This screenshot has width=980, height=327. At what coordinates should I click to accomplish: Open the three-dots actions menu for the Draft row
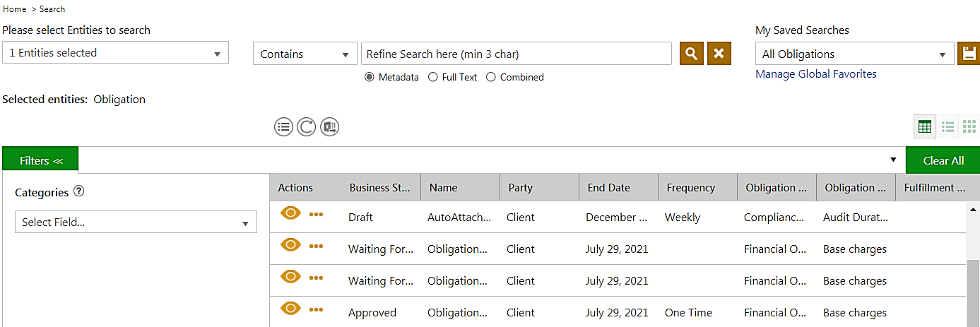coord(316,214)
